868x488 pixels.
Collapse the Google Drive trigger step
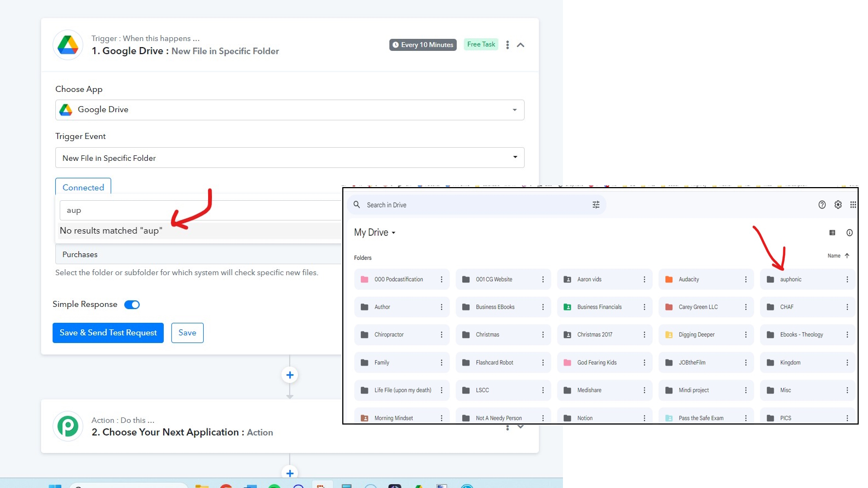(521, 45)
